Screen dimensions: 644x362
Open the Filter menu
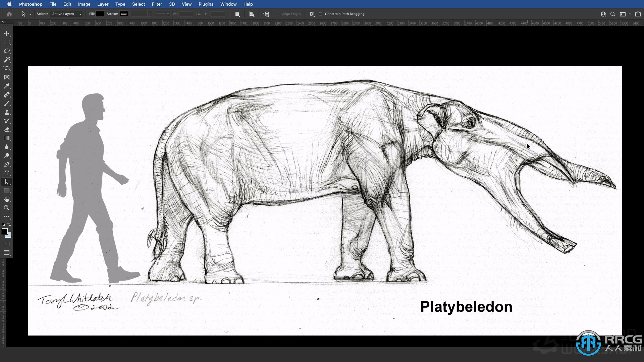[x=157, y=4]
